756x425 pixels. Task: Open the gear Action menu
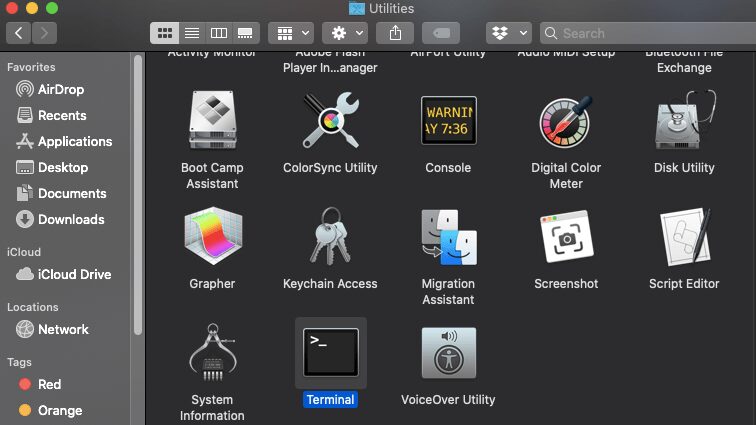click(345, 33)
